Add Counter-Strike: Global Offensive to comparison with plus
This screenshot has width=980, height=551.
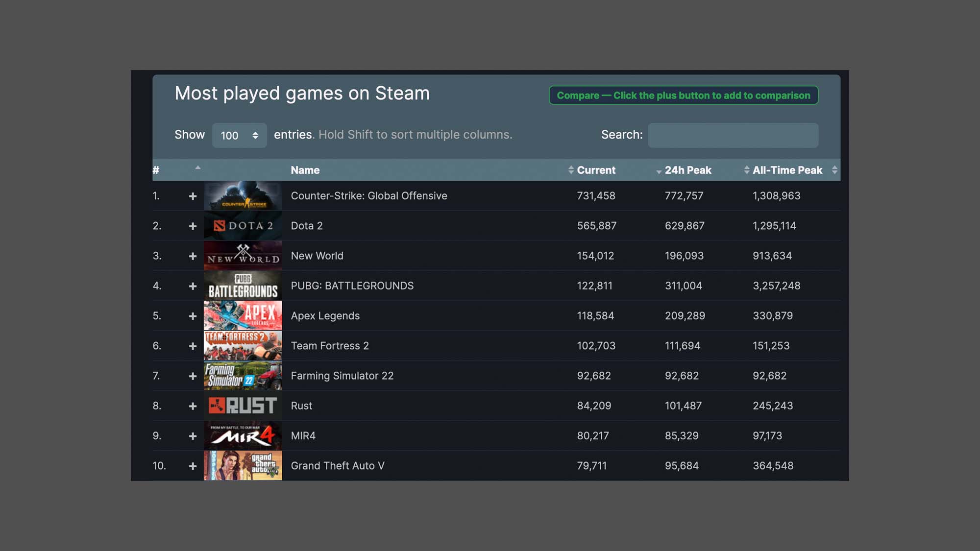(x=193, y=196)
